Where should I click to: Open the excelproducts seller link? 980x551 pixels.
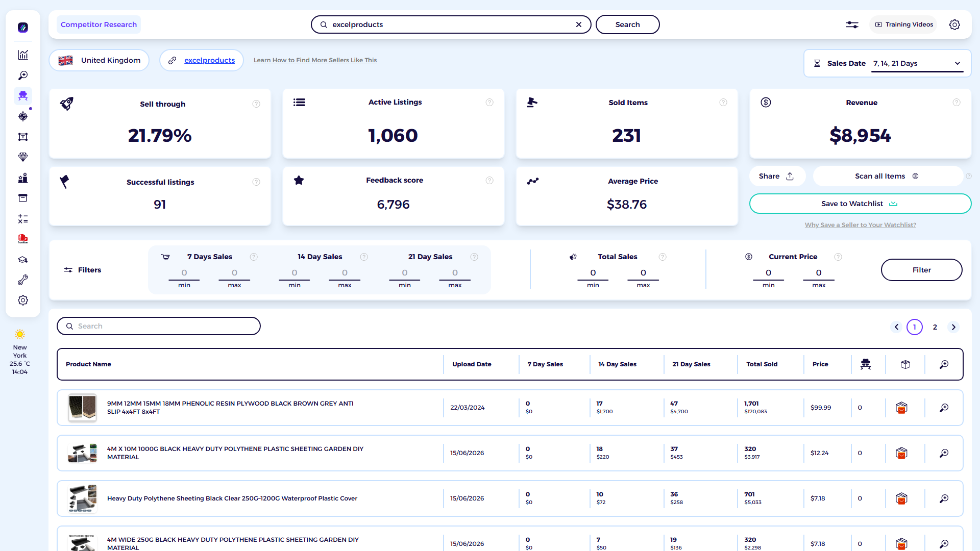point(209,60)
